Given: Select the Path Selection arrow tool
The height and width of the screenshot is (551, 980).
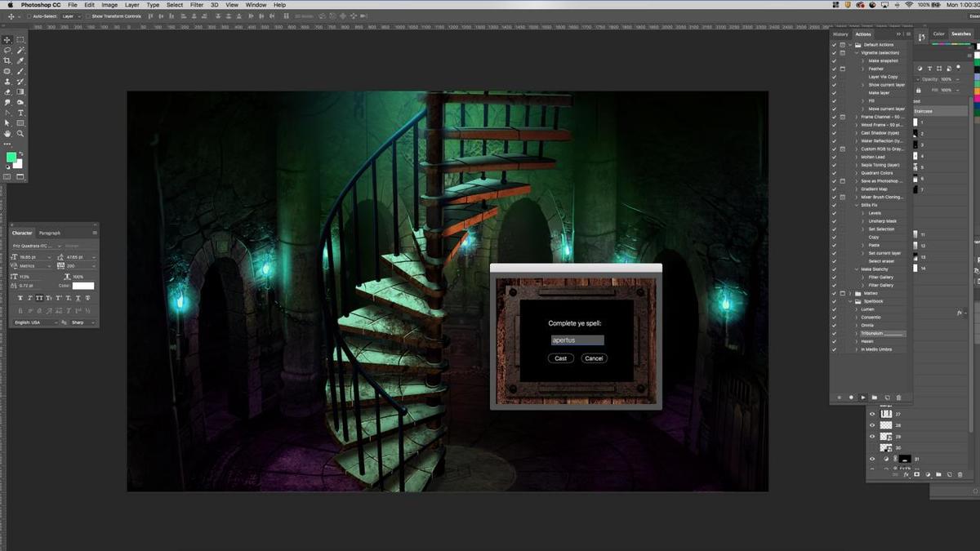Looking at the screenshot, I should click(7, 123).
